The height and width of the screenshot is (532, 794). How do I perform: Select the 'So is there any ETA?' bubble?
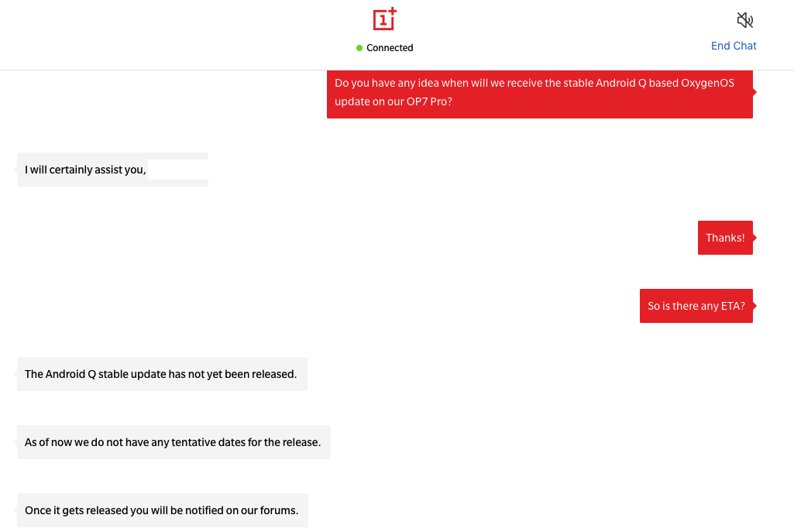tap(696, 306)
